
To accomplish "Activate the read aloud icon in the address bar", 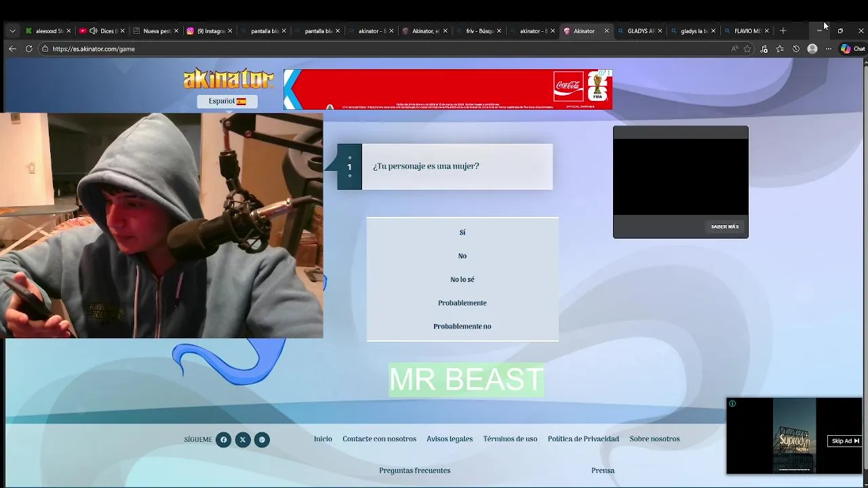I will [x=734, y=49].
